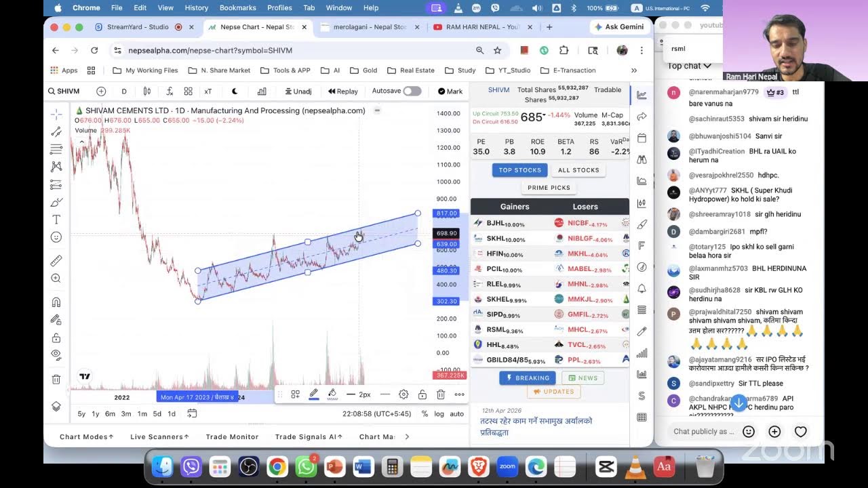
Task: Toggle lock all drawing tools
Action: point(56,338)
